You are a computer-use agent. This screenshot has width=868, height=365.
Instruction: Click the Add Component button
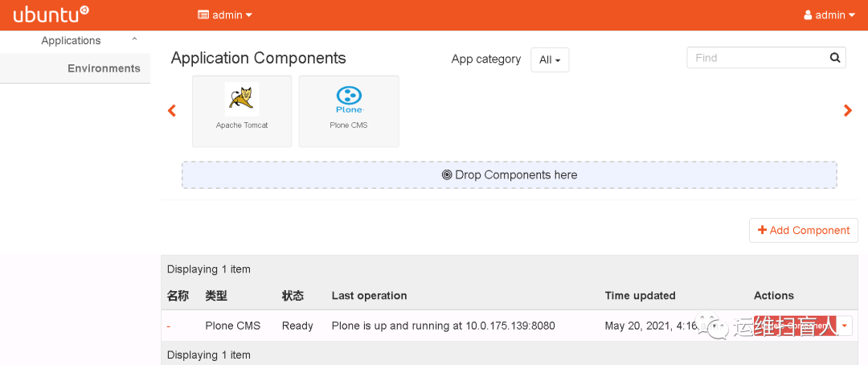(803, 230)
